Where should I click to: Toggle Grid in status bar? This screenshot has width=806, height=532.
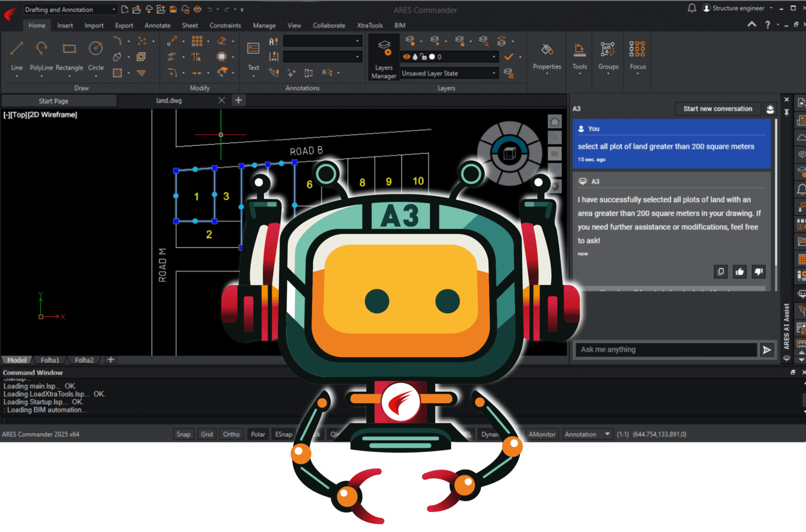(207, 434)
